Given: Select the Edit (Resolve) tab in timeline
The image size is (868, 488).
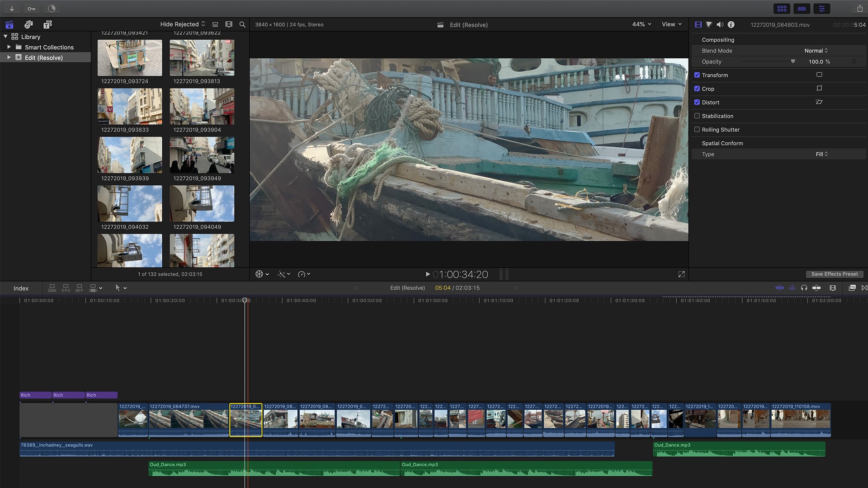Looking at the screenshot, I should point(407,288).
